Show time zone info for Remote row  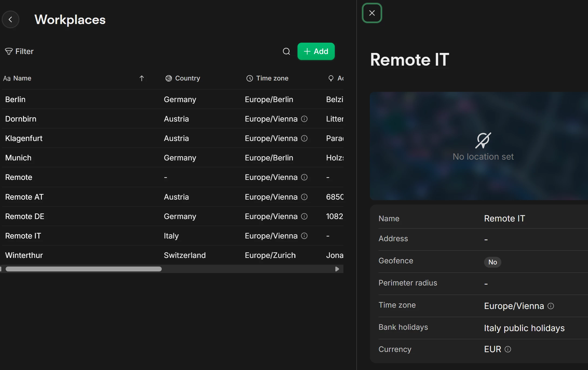pyautogui.click(x=304, y=177)
